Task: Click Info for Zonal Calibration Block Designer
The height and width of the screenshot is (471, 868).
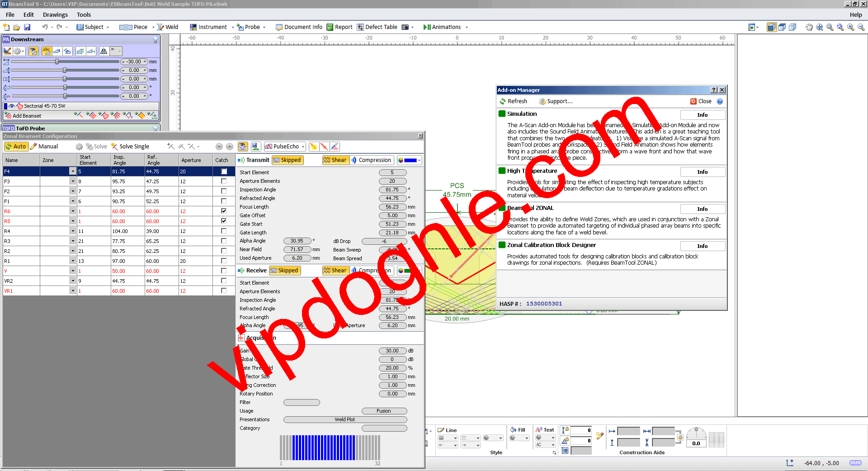Action: click(702, 246)
